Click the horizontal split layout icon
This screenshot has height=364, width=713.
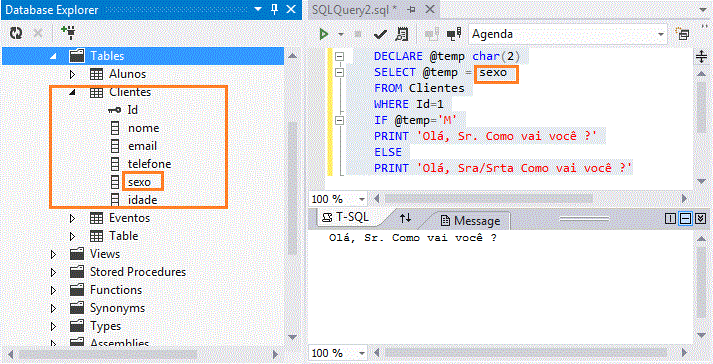pyautogui.click(x=685, y=219)
